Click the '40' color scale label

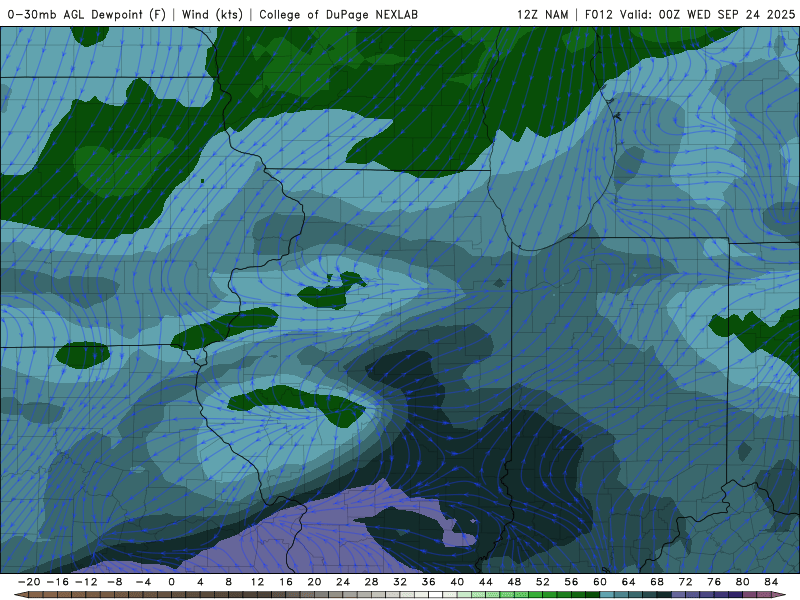tap(457, 582)
